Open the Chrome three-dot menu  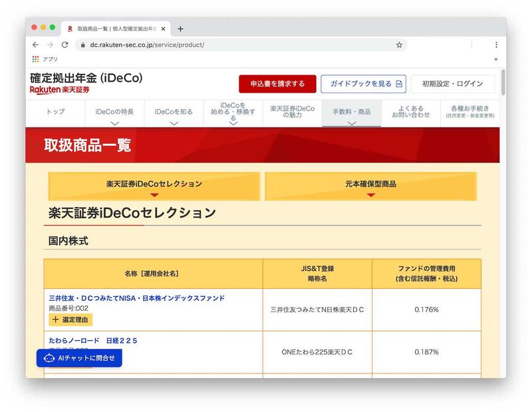[496, 45]
